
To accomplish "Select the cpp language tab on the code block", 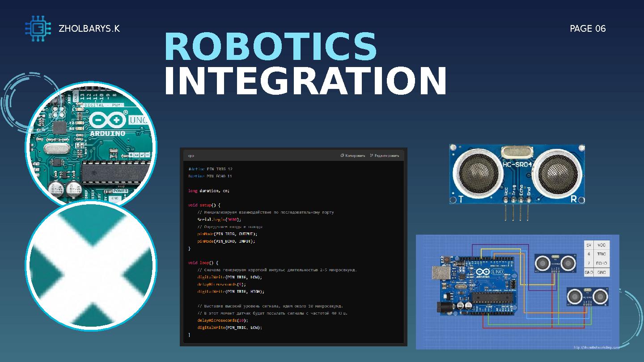I will click(191, 156).
